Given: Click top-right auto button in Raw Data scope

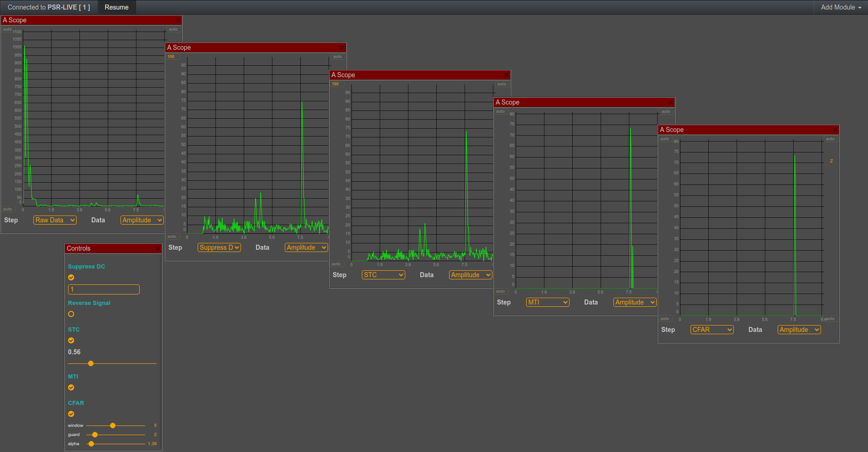Looking at the screenshot, I should point(173,29).
